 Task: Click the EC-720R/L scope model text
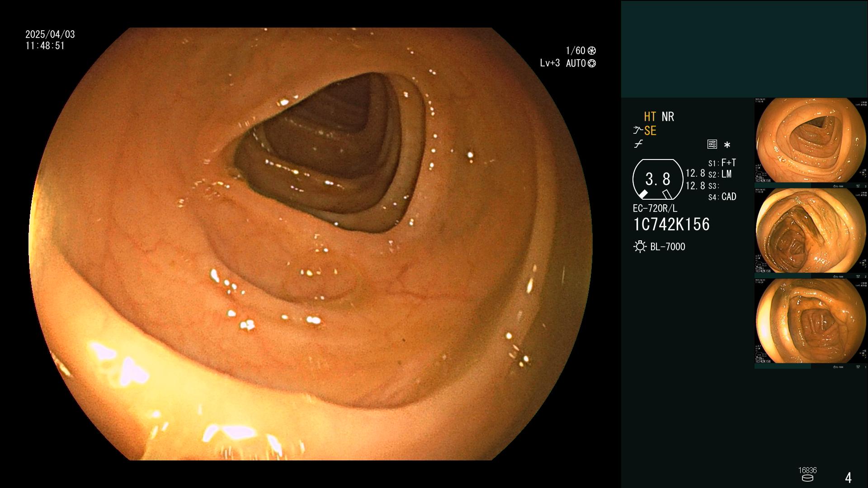[x=655, y=208]
